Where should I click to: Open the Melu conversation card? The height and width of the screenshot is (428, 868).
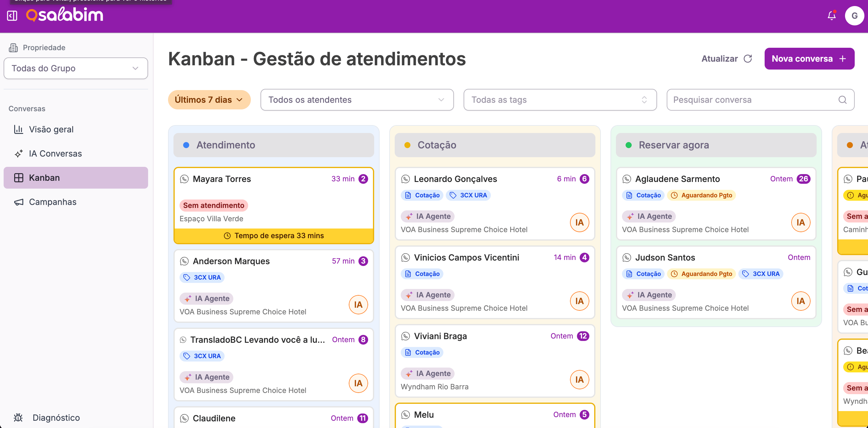pyautogui.click(x=495, y=416)
